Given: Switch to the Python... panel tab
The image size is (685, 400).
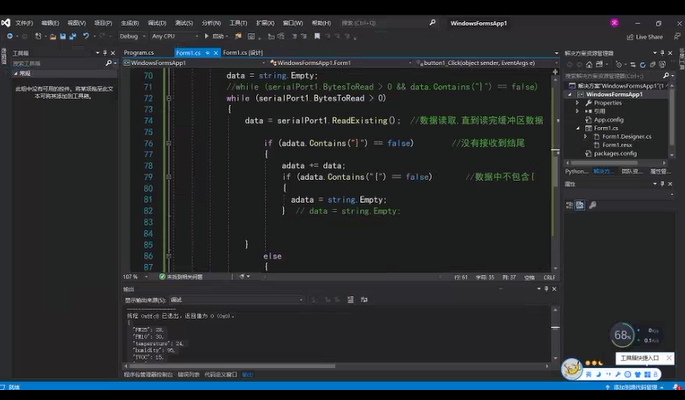Looking at the screenshot, I should click(x=576, y=172).
